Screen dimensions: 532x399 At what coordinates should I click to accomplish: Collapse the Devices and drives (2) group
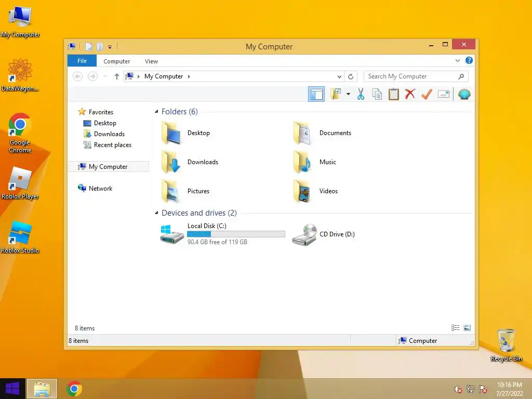pyautogui.click(x=156, y=213)
